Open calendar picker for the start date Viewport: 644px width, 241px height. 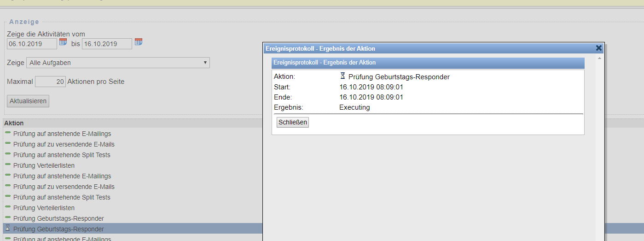63,42
